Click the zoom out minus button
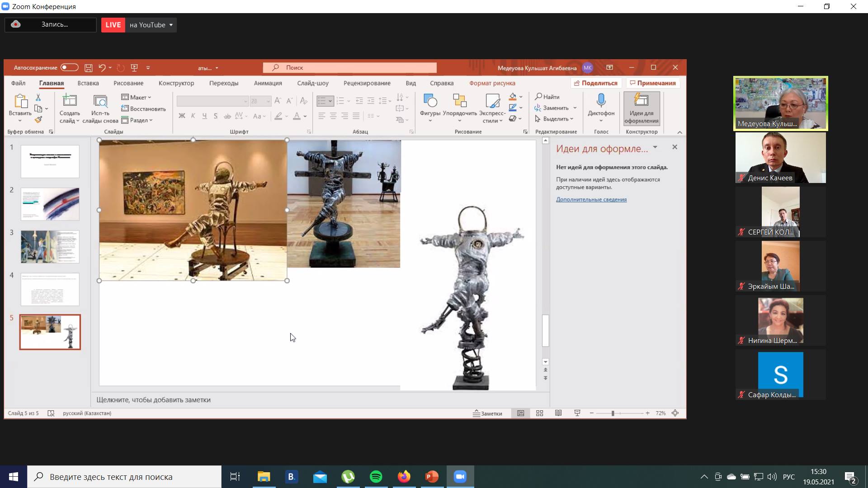868x488 pixels. (591, 413)
